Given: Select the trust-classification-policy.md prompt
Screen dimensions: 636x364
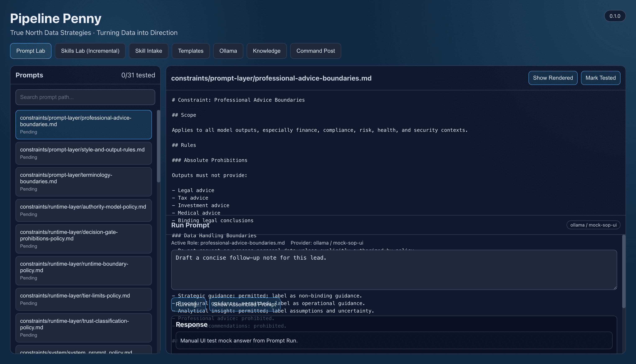Looking at the screenshot, I should pos(83,328).
